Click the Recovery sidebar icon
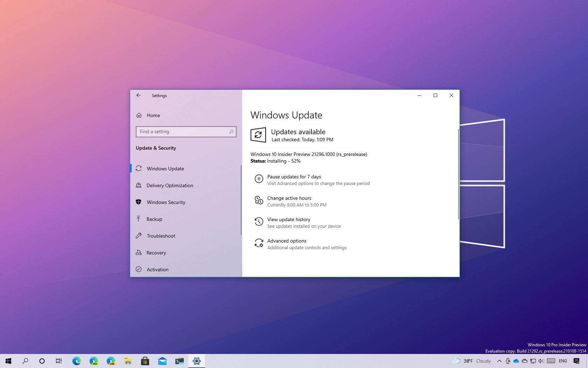The height and width of the screenshot is (368, 588). click(139, 252)
